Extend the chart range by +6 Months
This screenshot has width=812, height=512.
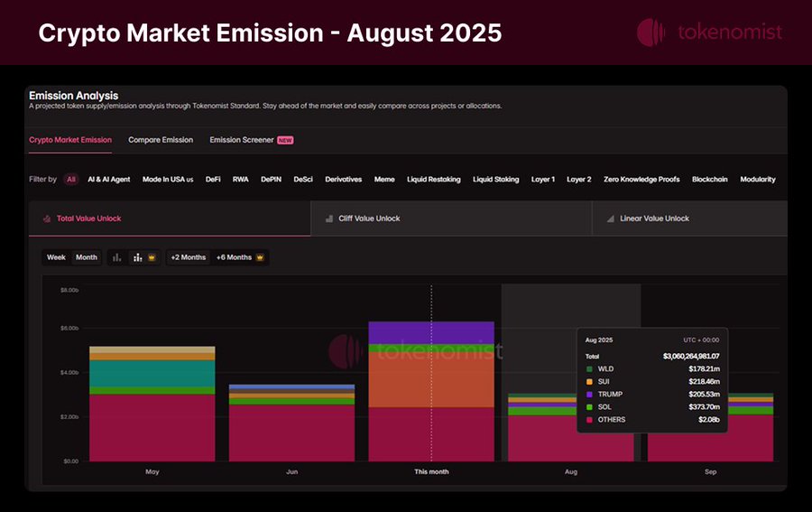(234, 257)
